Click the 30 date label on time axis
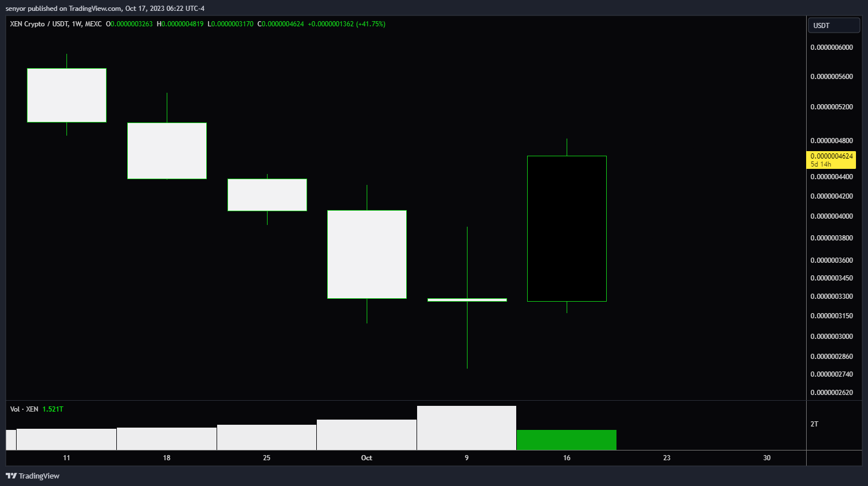 767,458
